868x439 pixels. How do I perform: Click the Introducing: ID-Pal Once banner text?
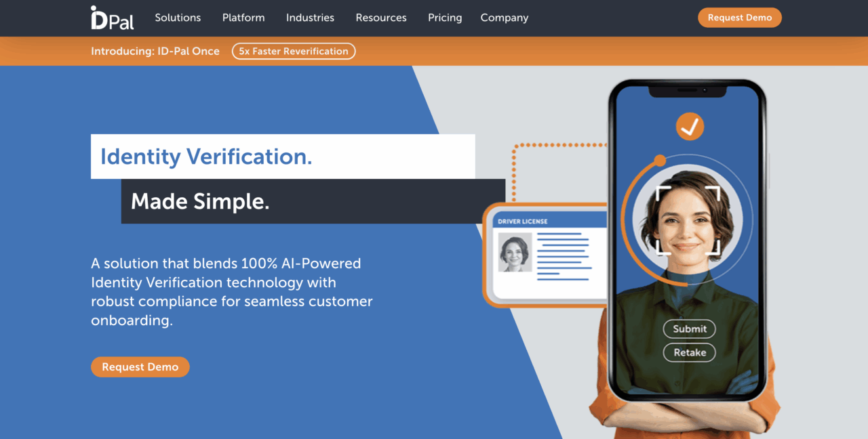pyautogui.click(x=155, y=51)
